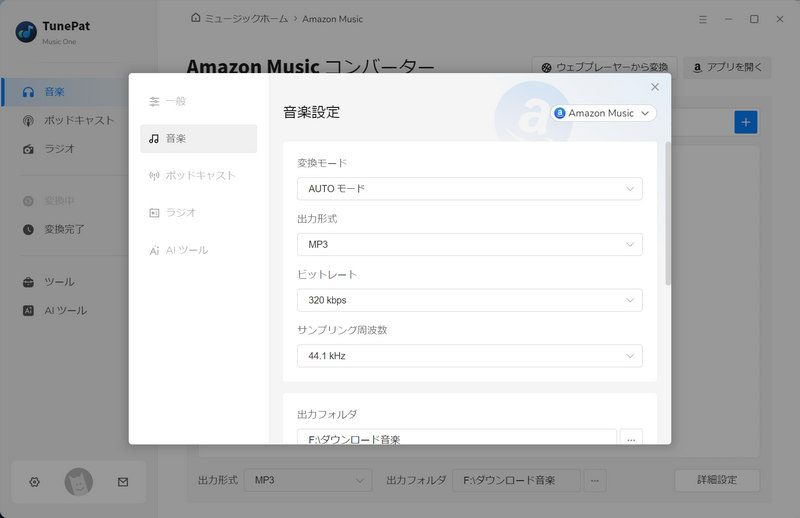Click the clock icon beside 変換完了
Image resolution: width=800 pixels, height=518 pixels.
29,230
